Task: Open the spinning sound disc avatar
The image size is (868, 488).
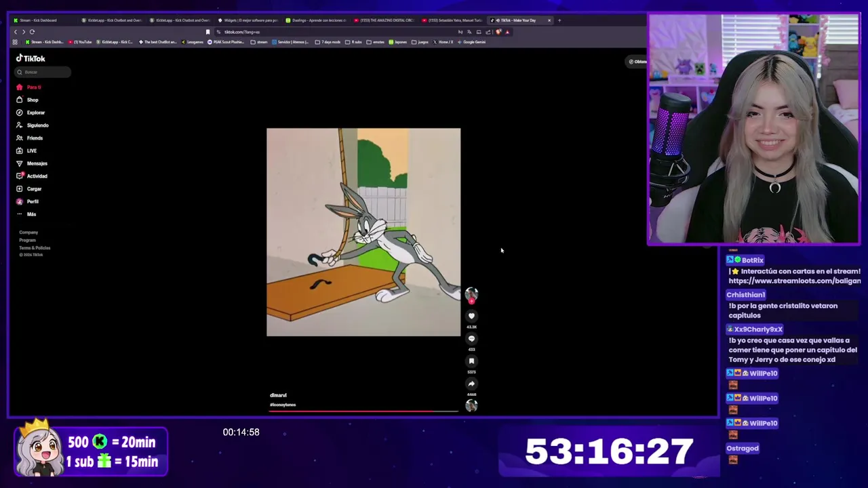Action: [x=471, y=405]
